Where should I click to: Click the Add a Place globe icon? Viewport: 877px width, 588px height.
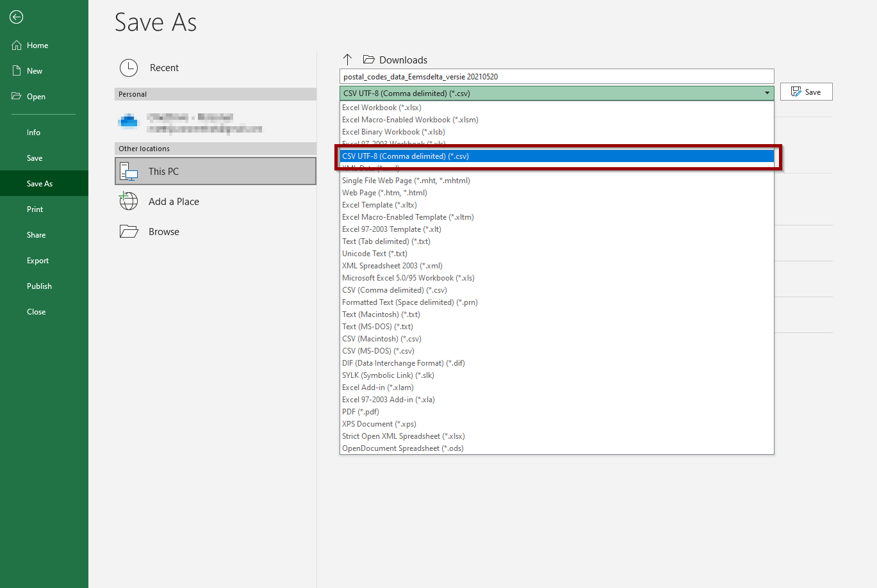(x=129, y=201)
